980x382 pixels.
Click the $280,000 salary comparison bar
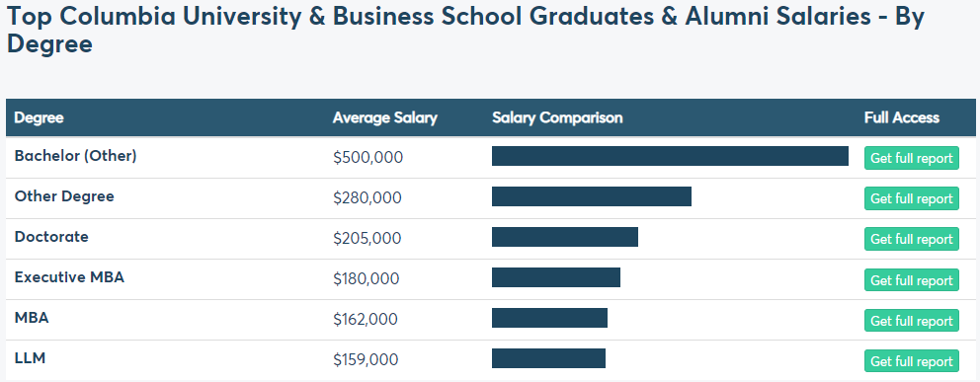[x=591, y=196]
